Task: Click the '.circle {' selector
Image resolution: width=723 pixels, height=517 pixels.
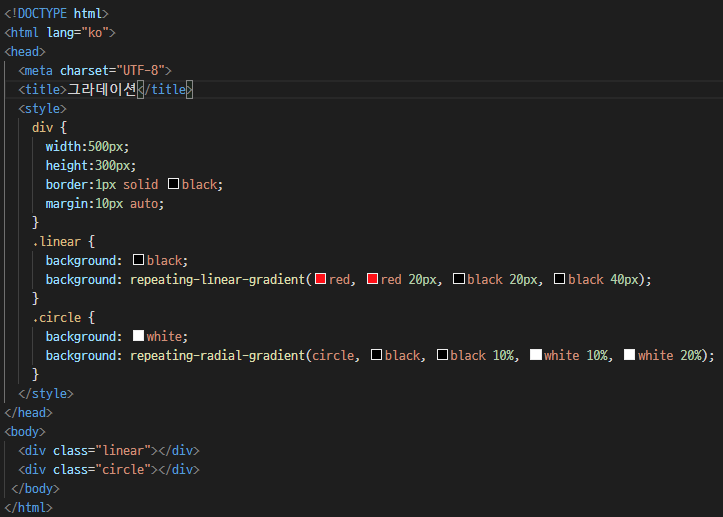Action: [x=64, y=318]
